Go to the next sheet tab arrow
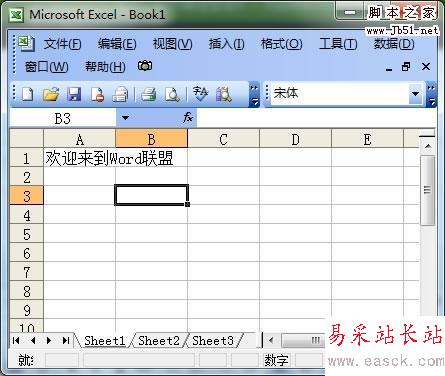Image resolution: width=445 pixels, height=376 pixels. pyautogui.click(x=49, y=340)
